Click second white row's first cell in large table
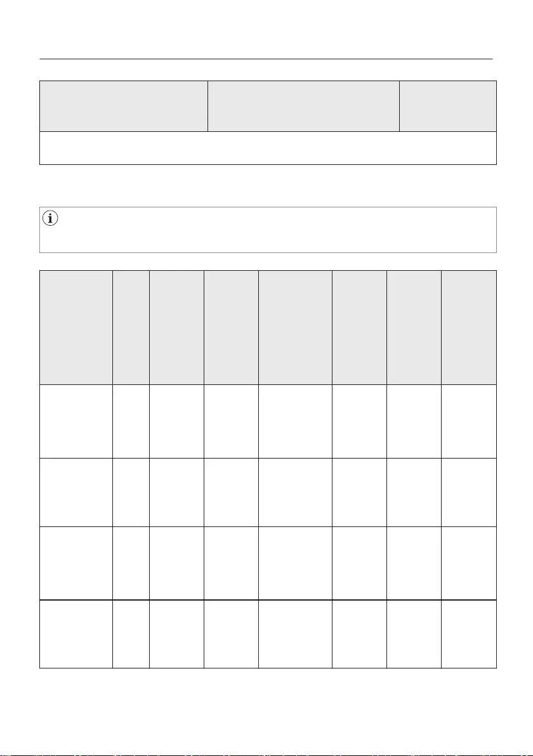Screen dimensions: 533x756 pos(76,492)
